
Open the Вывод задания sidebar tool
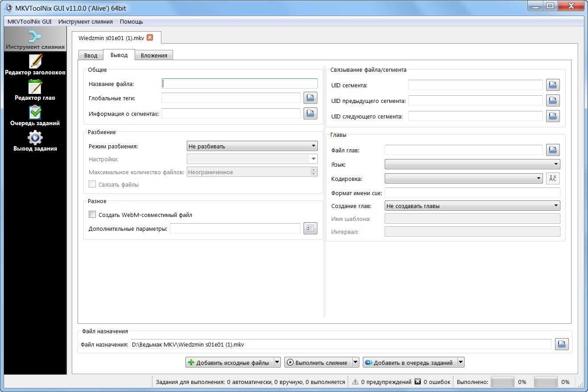(x=35, y=141)
